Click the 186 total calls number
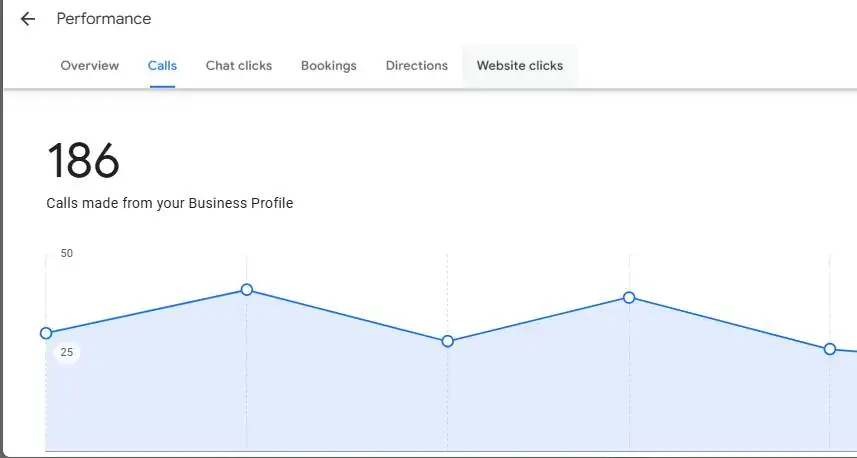The width and height of the screenshot is (857, 458). pos(83,161)
